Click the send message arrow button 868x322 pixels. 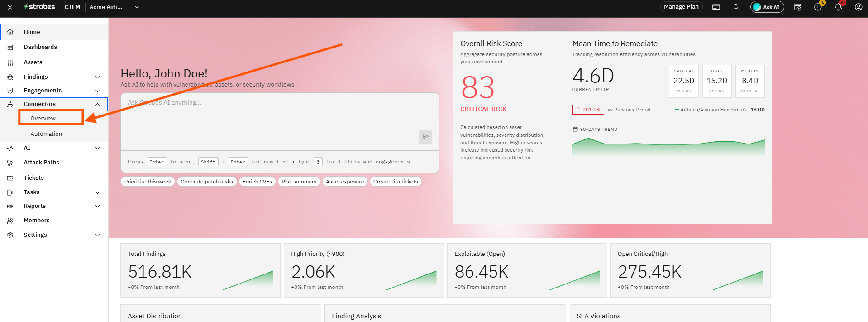click(x=425, y=136)
